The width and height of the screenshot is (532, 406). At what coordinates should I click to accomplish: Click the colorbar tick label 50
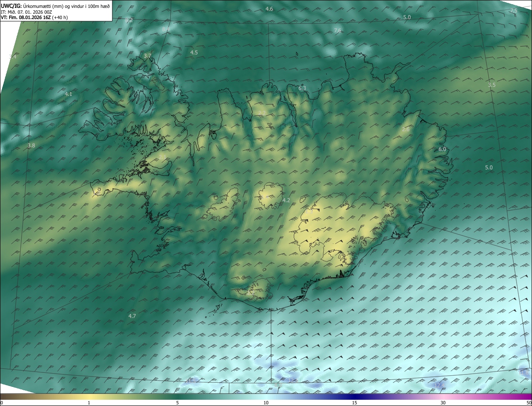(529, 403)
